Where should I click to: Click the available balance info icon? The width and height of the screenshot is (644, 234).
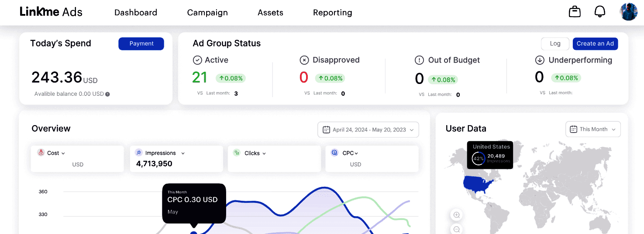point(107,94)
